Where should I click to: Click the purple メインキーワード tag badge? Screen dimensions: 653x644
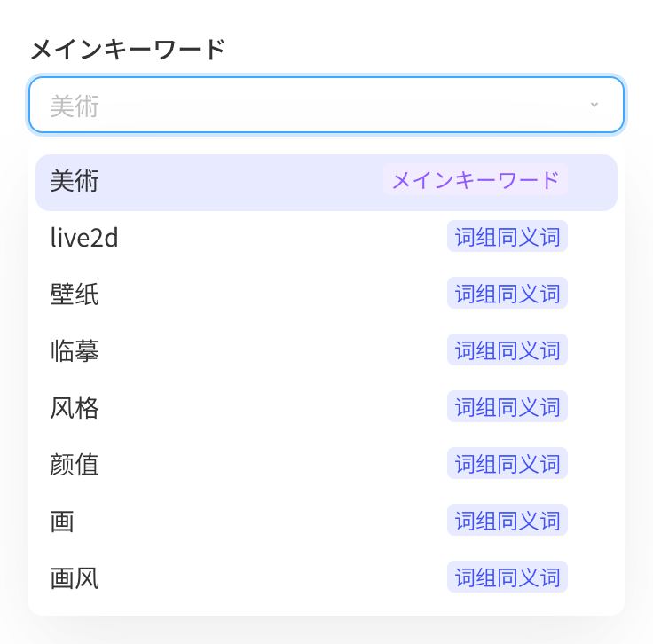(x=476, y=180)
